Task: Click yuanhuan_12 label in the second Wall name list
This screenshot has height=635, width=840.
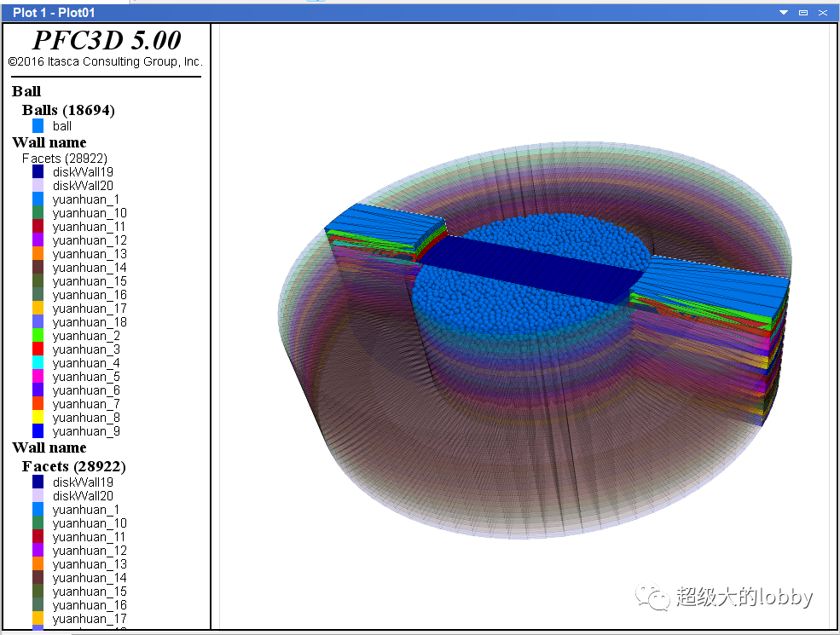Action: point(90,551)
